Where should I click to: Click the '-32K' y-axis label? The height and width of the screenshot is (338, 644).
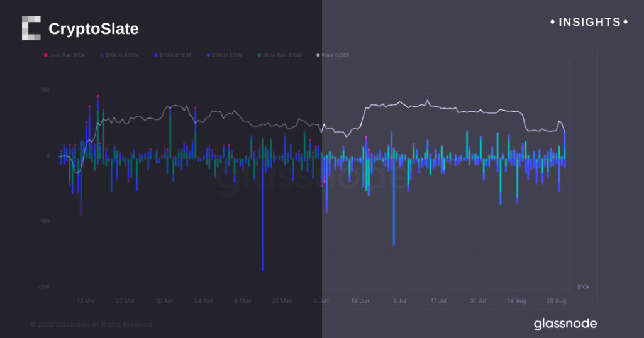click(43, 286)
